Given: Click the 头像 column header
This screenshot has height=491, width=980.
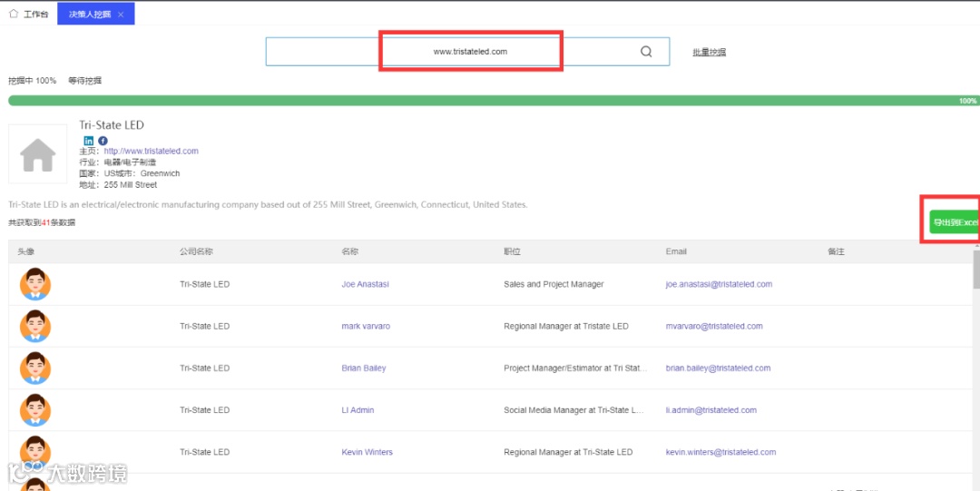Looking at the screenshot, I should (25, 251).
